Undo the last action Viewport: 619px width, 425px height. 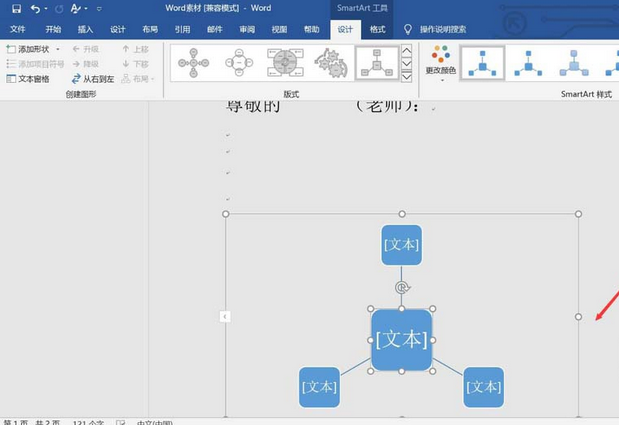coord(36,8)
